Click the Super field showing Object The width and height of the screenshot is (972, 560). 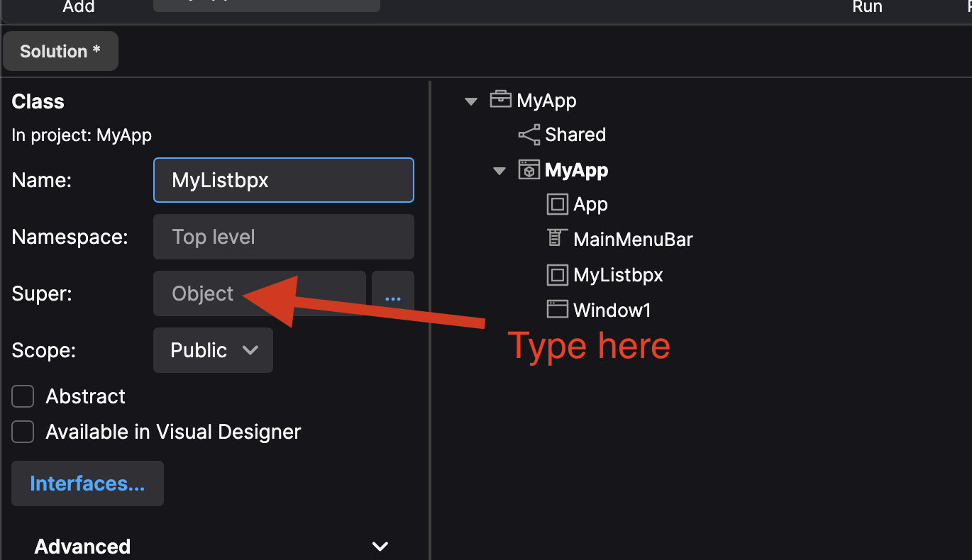pos(260,293)
